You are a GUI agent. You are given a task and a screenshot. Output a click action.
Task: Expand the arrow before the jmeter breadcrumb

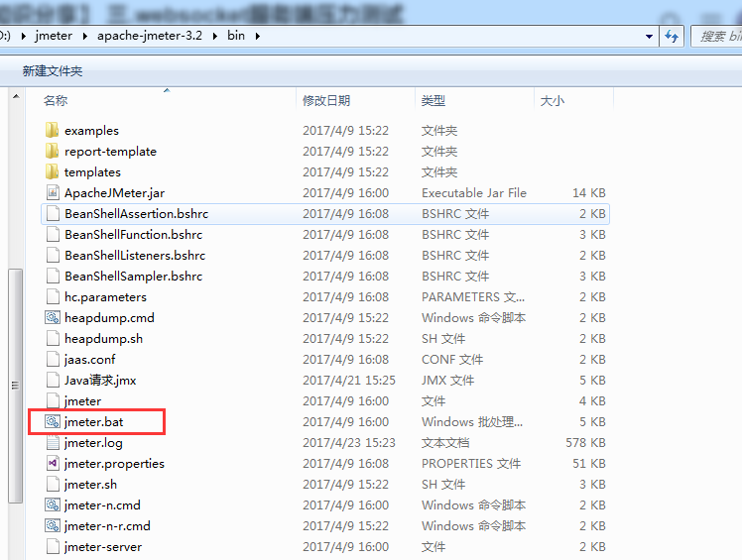[23, 36]
